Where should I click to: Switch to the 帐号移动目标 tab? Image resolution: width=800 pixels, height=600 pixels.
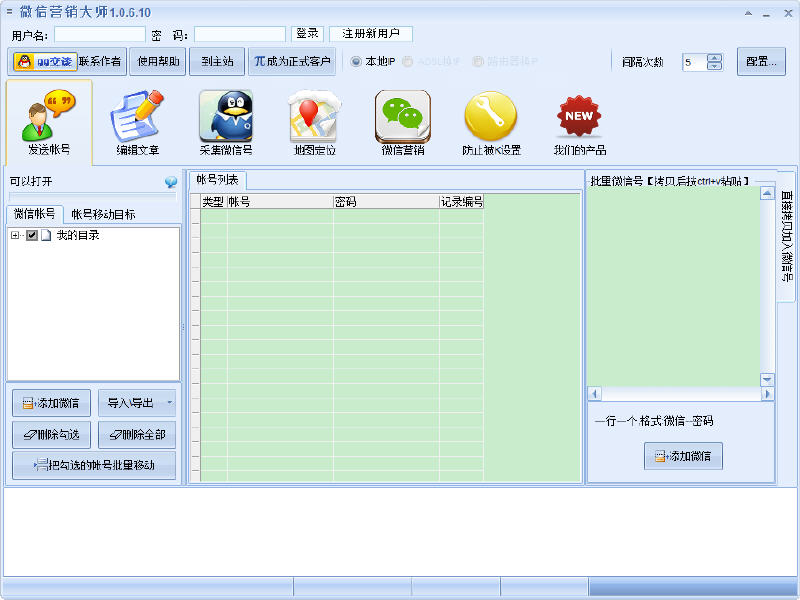coord(103,214)
